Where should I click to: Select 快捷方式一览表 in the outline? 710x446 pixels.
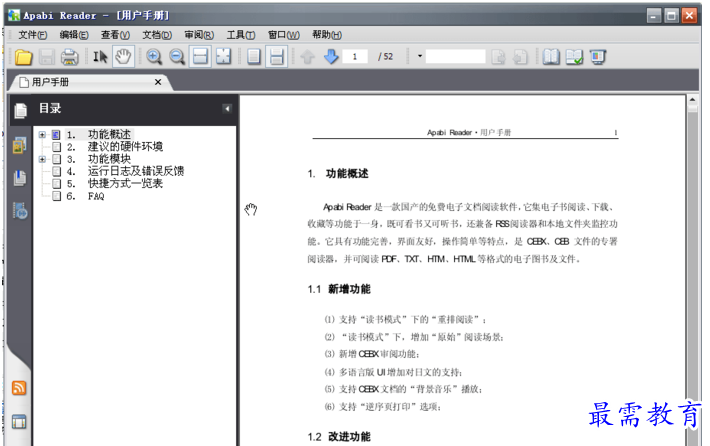[x=125, y=183]
